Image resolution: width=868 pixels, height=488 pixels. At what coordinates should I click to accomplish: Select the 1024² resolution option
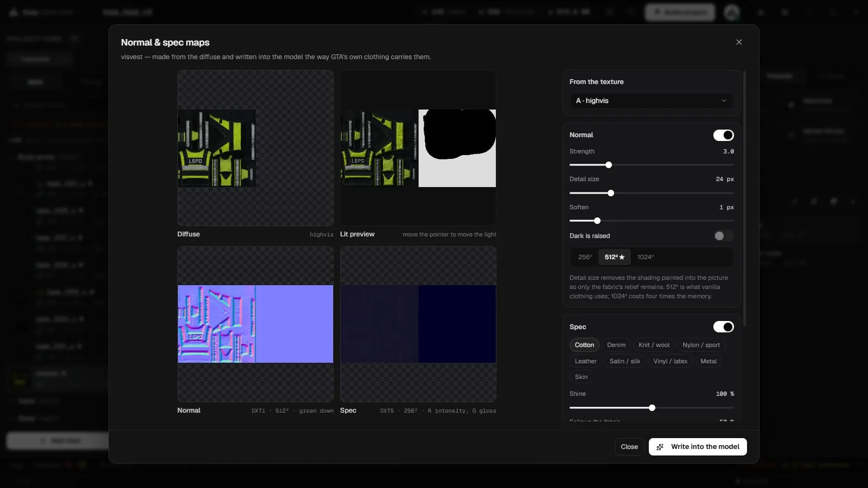coord(646,257)
